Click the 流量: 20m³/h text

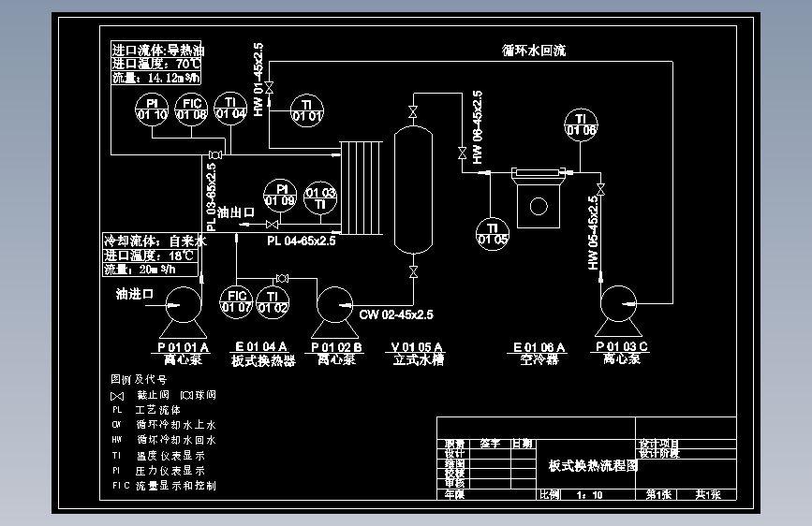click(140, 270)
